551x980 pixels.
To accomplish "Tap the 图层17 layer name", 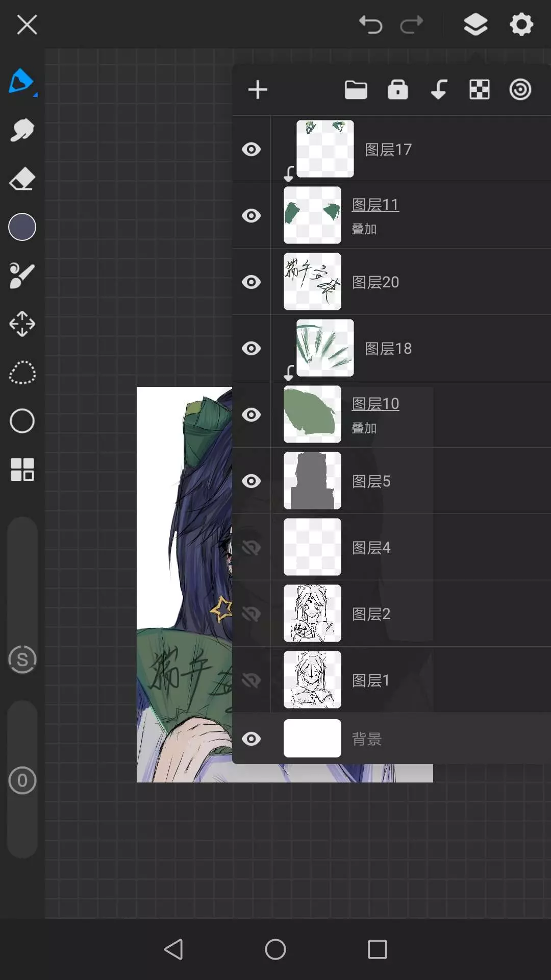I will [x=388, y=150].
